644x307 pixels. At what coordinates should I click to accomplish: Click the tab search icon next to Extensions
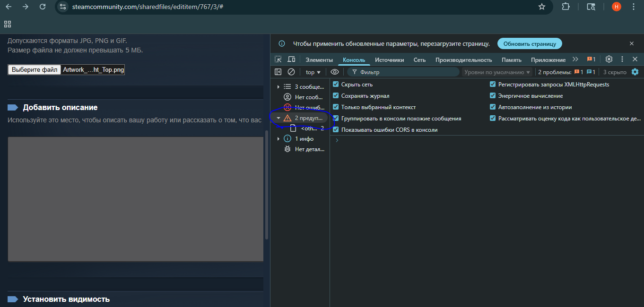coord(591,7)
